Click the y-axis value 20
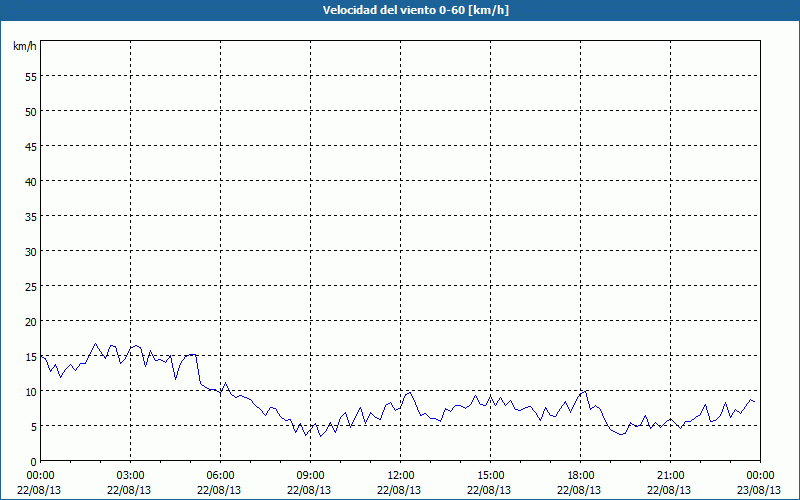800x500 pixels. 31,321
